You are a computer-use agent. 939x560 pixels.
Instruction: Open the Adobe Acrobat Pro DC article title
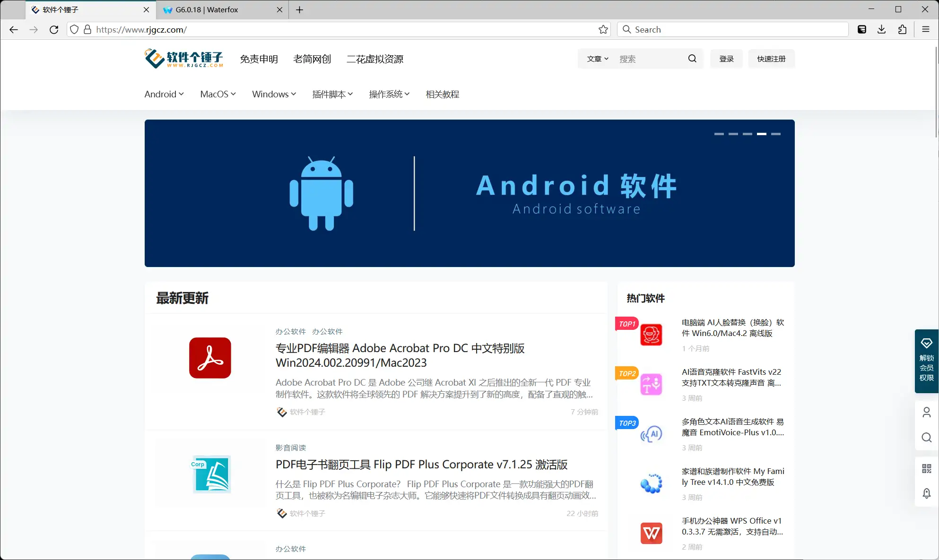pyautogui.click(x=400, y=355)
